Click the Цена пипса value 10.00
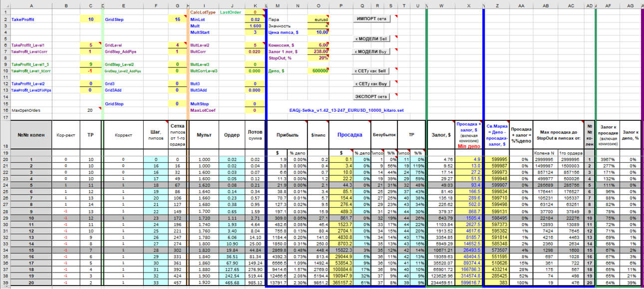This screenshot has height=289, width=644. (x=319, y=32)
